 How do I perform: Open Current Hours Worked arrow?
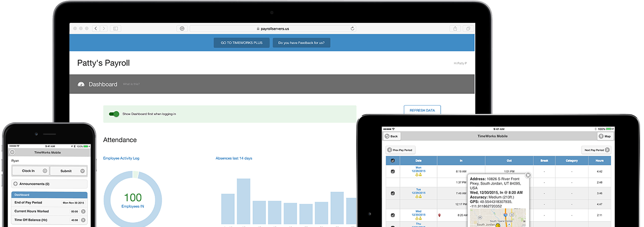(x=83, y=211)
